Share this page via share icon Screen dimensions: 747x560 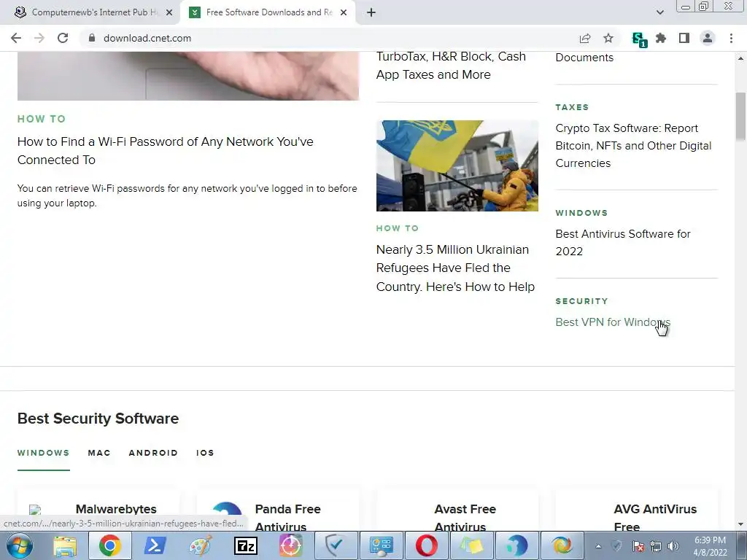pos(585,38)
